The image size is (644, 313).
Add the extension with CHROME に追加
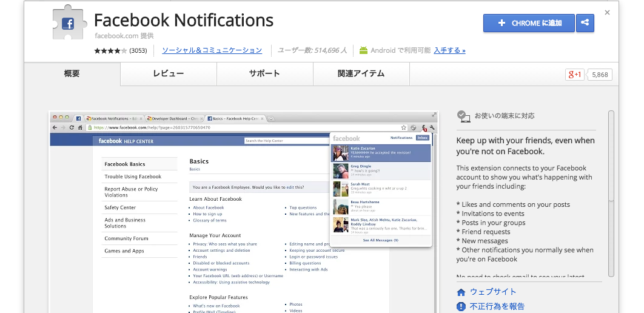tap(529, 23)
